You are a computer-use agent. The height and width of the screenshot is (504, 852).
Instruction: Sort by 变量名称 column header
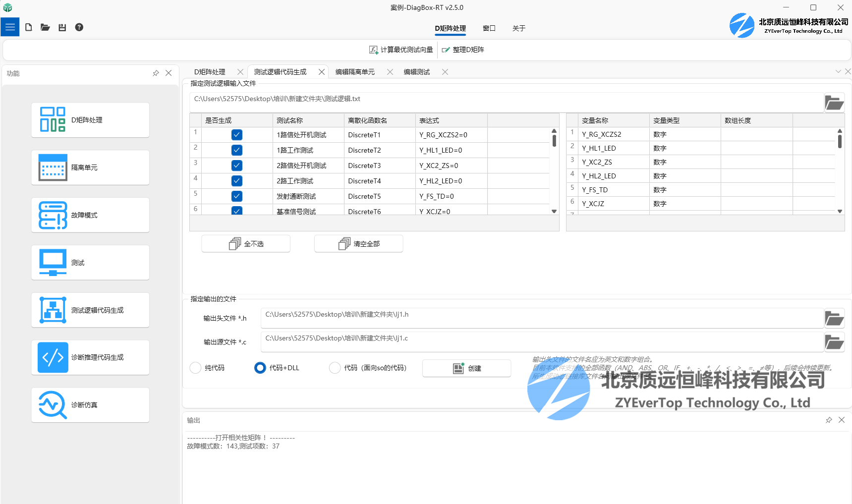point(614,120)
